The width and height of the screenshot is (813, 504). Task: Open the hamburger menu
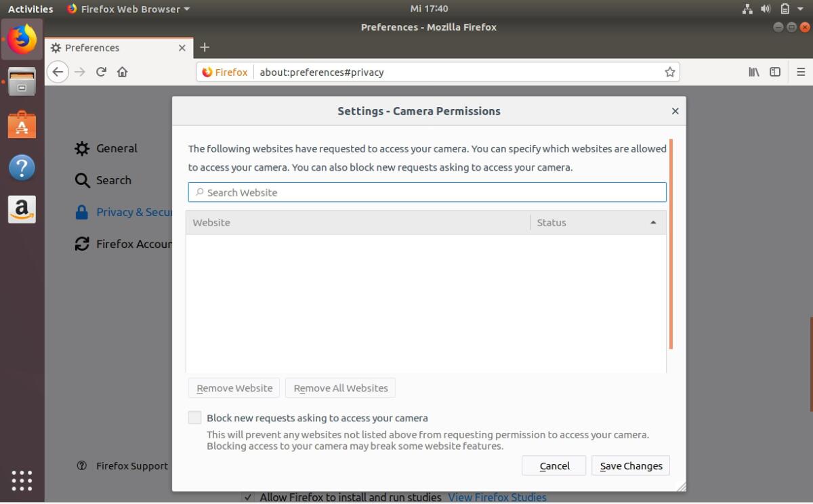801,72
